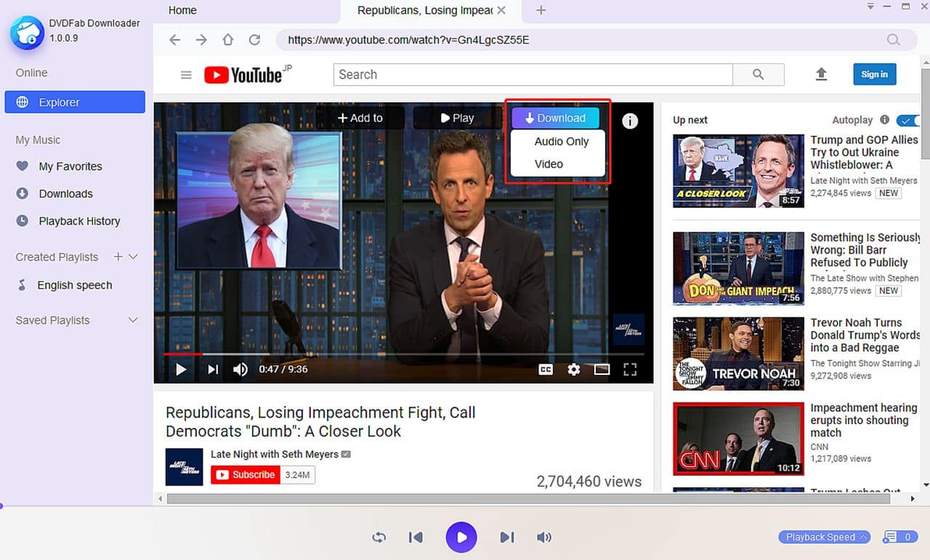The width and height of the screenshot is (930, 560).
Task: Click the Playback History clock icon
Action: pyautogui.click(x=23, y=221)
